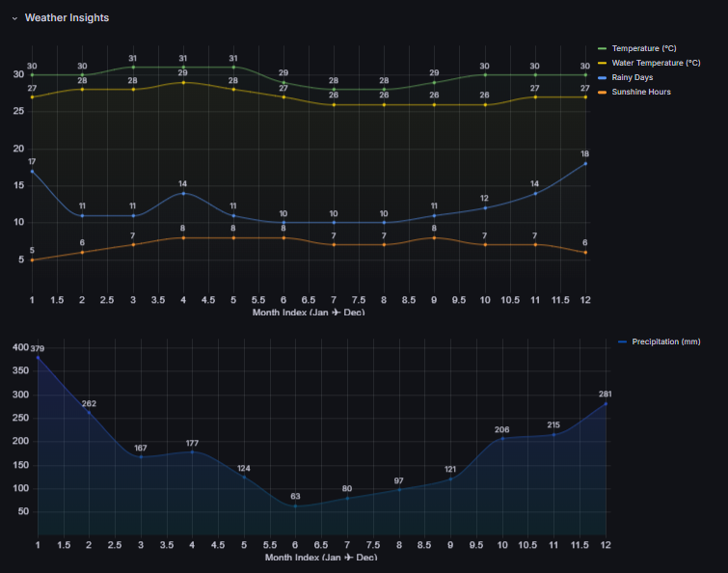Click the 206 mm October precipitation point
The height and width of the screenshot is (573, 728).
click(x=502, y=439)
